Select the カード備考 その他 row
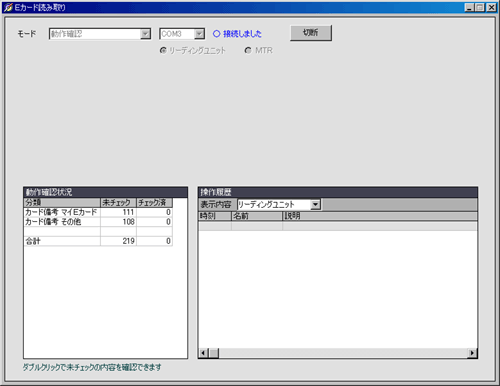The image size is (500, 386). (98, 222)
